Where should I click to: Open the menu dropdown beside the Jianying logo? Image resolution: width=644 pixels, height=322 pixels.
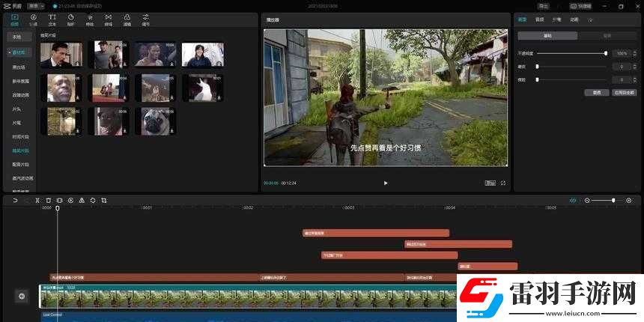coord(36,6)
